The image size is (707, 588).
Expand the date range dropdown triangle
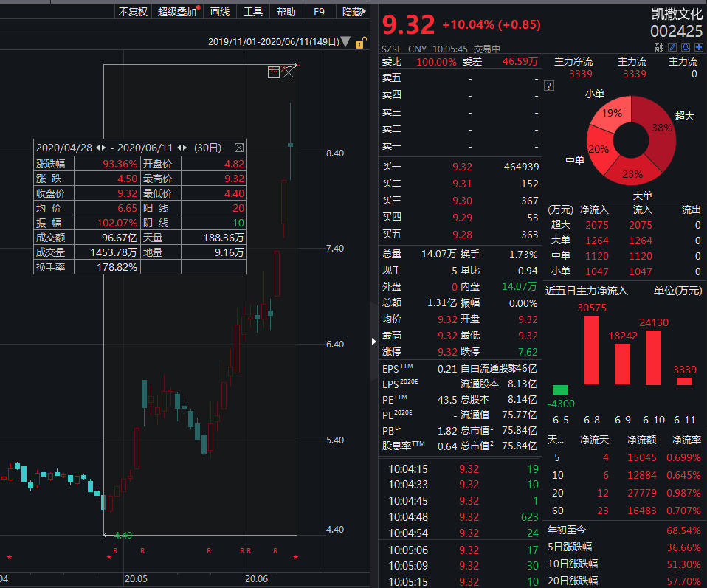pos(346,42)
